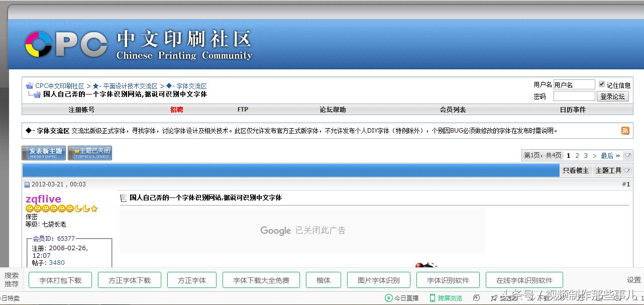Jump to page 3 via pagination link
The height and width of the screenshot is (305, 644).
tap(585, 156)
